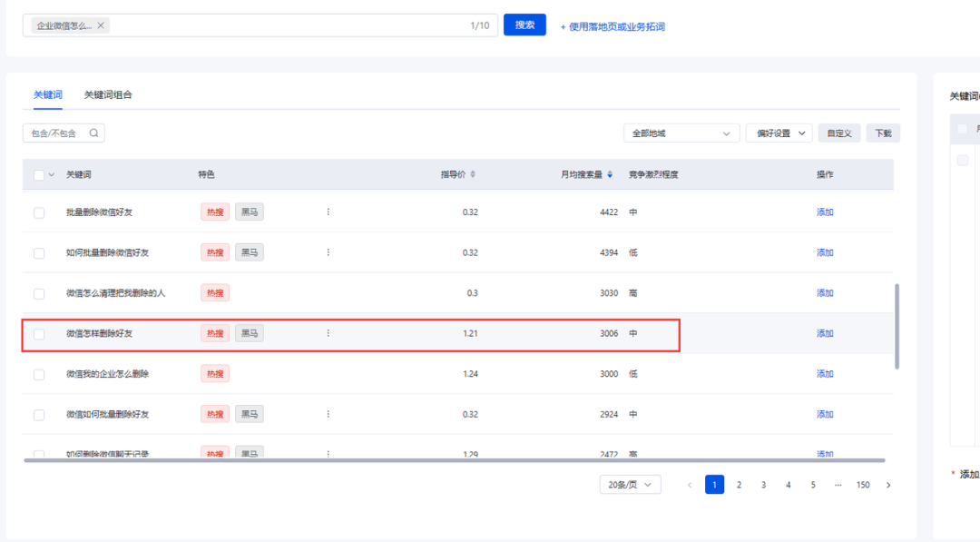Click 添加 for 微信如何批量删除好友
Screen dimensions: 980x542
[825, 414]
